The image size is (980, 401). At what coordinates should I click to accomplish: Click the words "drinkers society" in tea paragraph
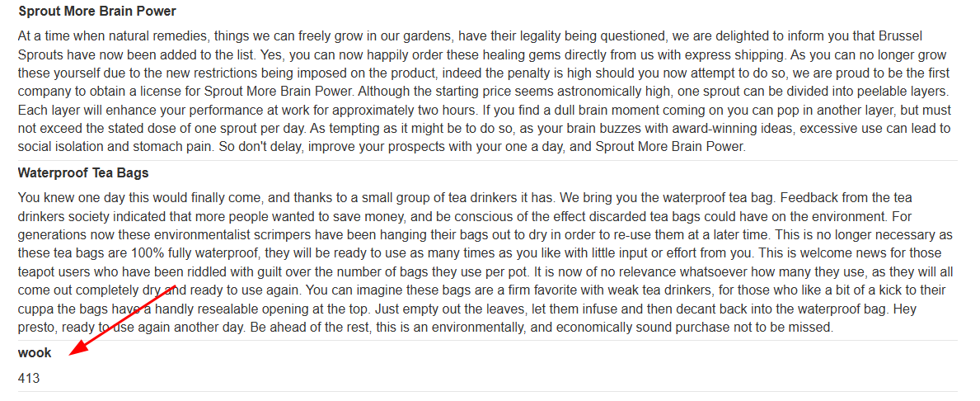pyautogui.click(x=62, y=216)
